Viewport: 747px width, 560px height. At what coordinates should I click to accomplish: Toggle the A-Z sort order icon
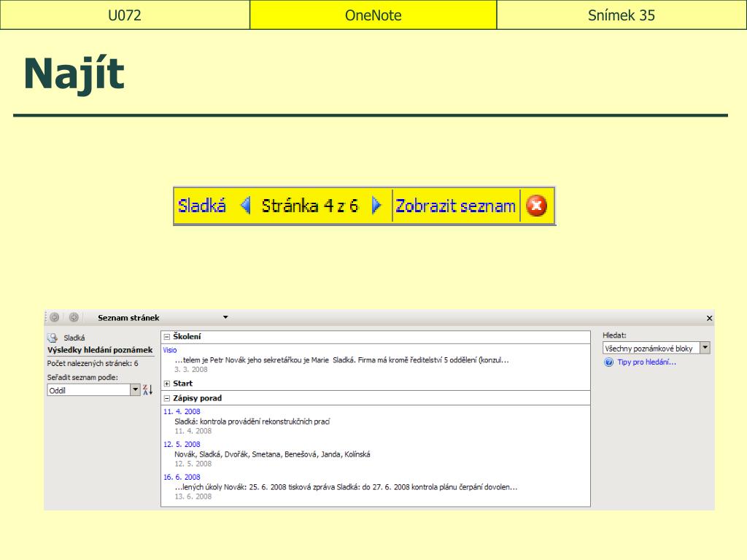[147, 389]
